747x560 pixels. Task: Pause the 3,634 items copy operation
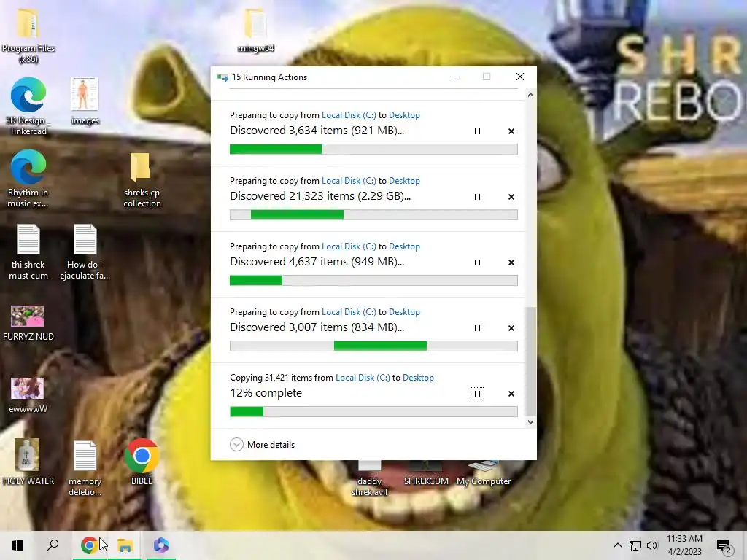click(477, 131)
